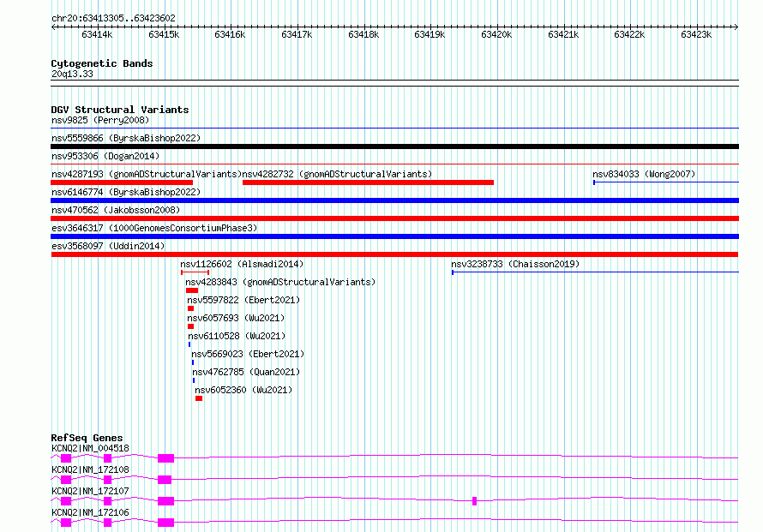Click the black nsv5559866 ByrskaBishop2022 bar
The width and height of the screenshot is (763, 532).
394,146
